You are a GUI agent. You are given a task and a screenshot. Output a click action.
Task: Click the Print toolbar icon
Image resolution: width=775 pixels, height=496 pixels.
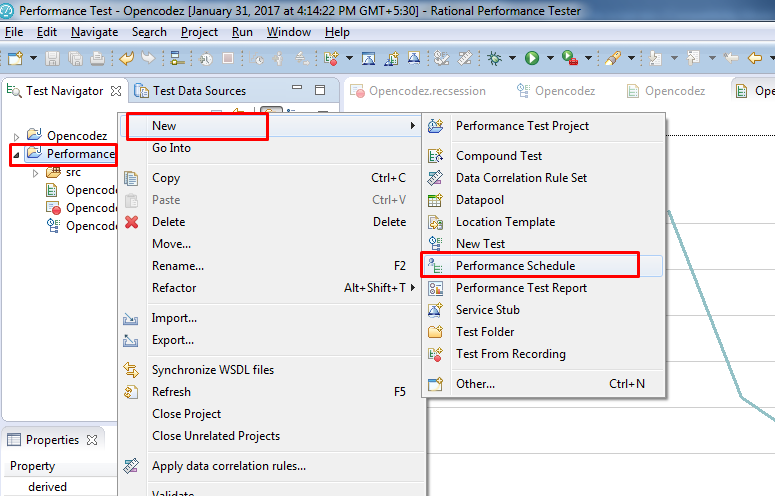[97, 58]
